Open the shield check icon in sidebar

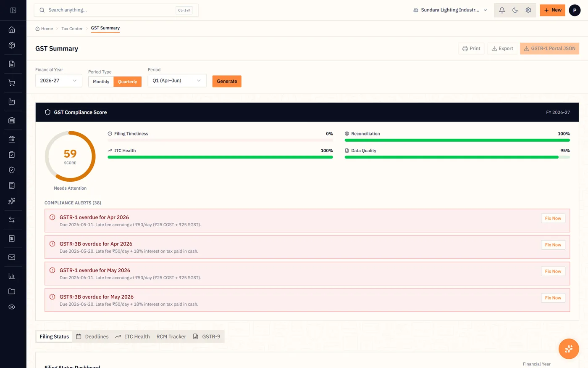pyautogui.click(x=12, y=170)
